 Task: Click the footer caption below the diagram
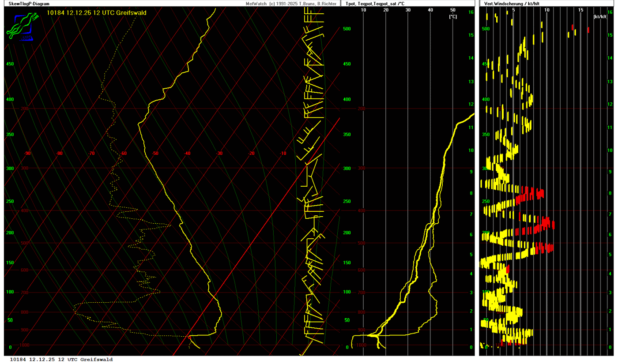[x=61, y=360]
